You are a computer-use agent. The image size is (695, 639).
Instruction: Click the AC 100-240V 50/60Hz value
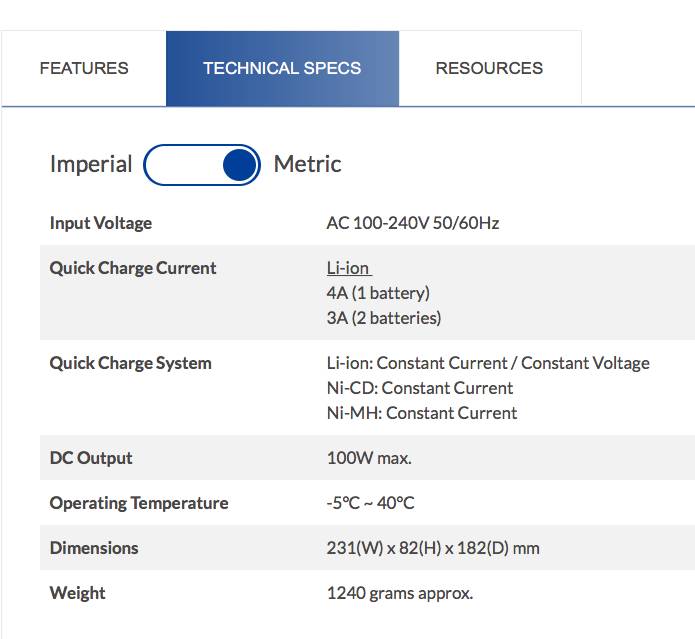tap(413, 223)
